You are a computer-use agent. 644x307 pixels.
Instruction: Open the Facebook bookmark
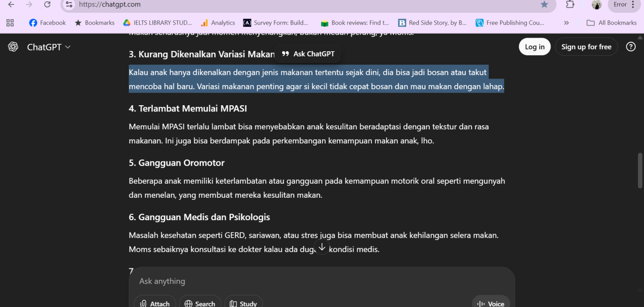pyautogui.click(x=47, y=23)
